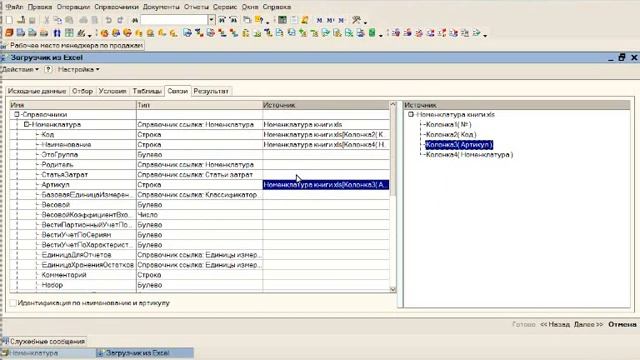The width and height of the screenshot is (640, 360).
Task: Click the Print toolbar icon
Action: 83,20
